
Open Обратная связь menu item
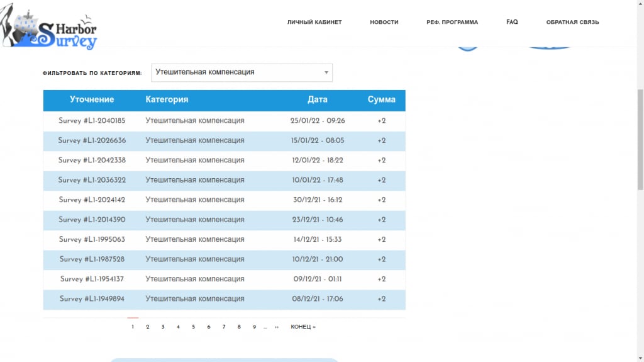[x=572, y=22]
